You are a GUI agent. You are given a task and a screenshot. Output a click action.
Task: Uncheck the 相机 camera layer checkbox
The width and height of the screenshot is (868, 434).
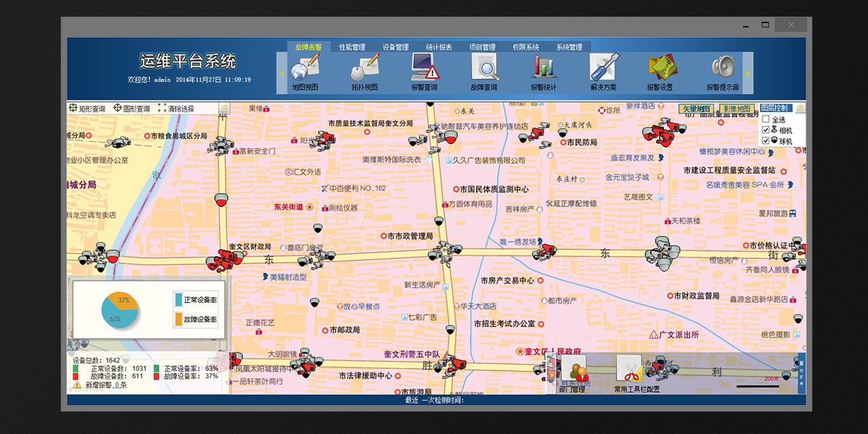coord(765,130)
